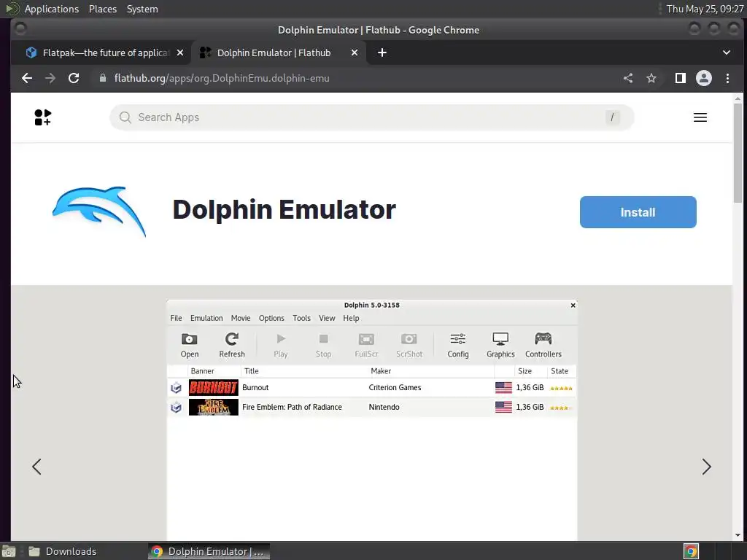This screenshot has width=747, height=560.
Task: Share this page icon
Action: pyautogui.click(x=628, y=78)
